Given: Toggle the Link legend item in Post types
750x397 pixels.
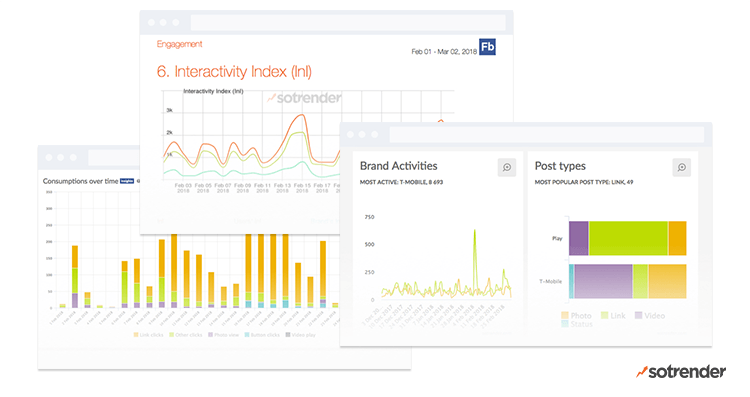Looking at the screenshot, I should point(613,316).
